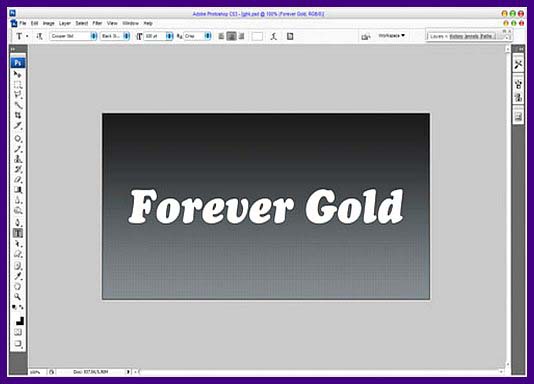Image resolution: width=534 pixels, height=384 pixels.
Task: Open the font size dropdown
Action: click(x=169, y=36)
